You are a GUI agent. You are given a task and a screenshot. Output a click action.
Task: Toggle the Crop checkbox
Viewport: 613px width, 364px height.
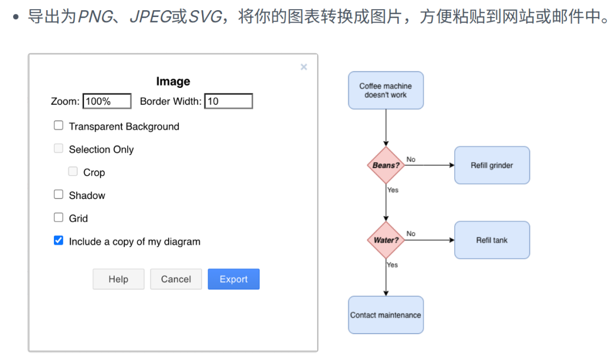click(73, 172)
